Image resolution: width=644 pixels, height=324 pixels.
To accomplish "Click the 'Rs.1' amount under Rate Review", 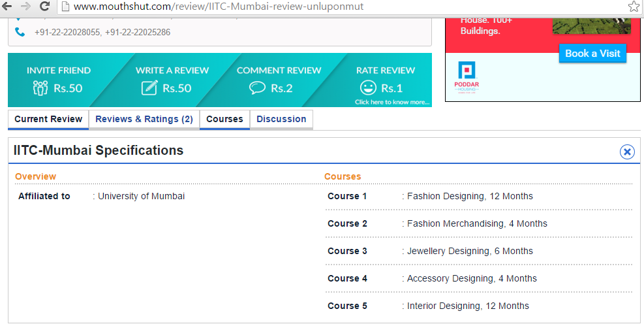I will point(392,88).
